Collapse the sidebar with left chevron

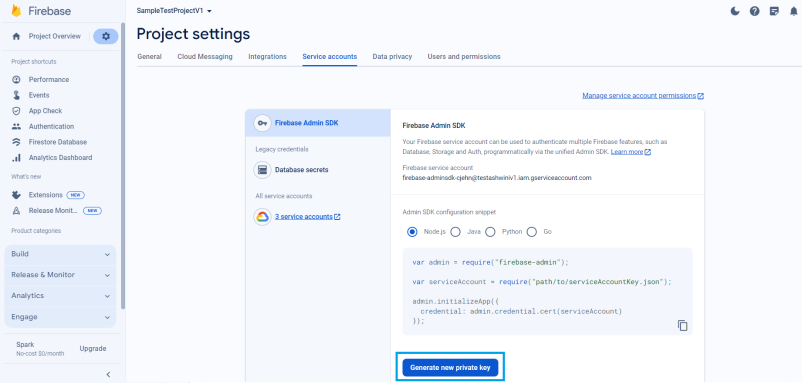pos(108,374)
